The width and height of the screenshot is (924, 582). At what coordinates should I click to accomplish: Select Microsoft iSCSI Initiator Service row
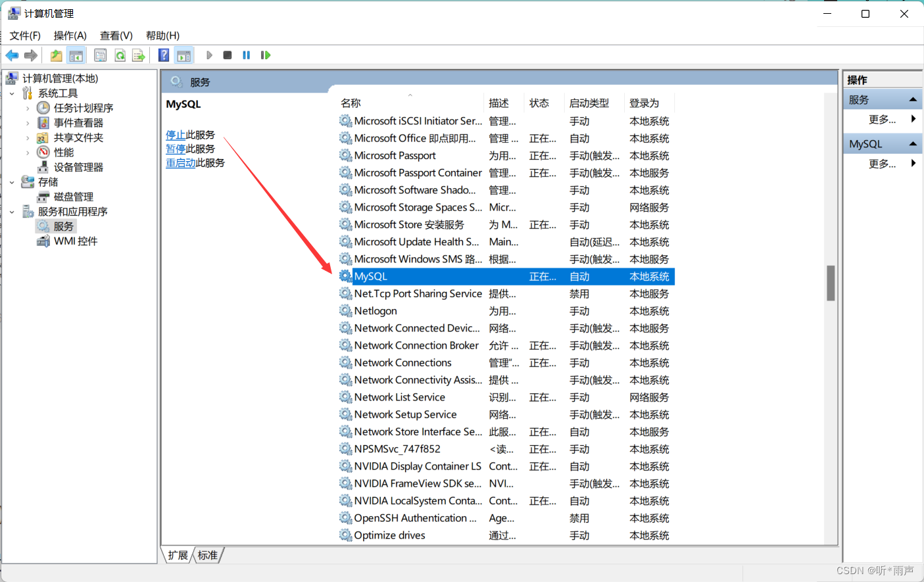506,121
